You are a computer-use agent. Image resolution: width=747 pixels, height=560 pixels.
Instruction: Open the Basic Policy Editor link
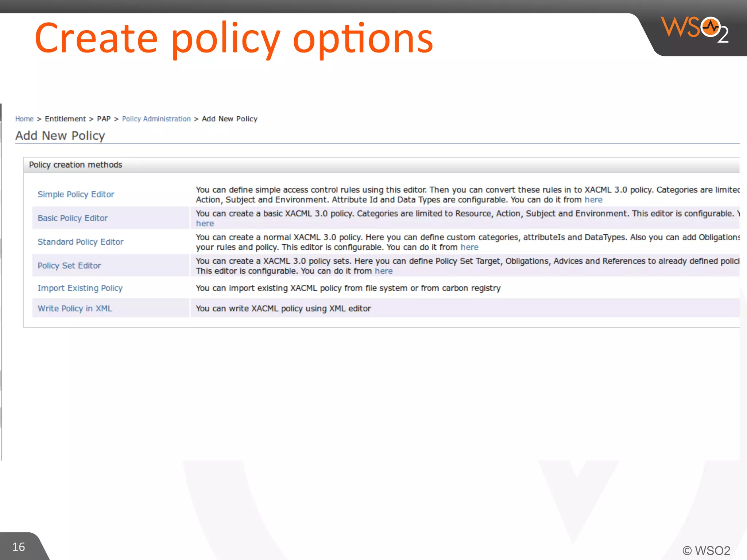pyautogui.click(x=73, y=218)
